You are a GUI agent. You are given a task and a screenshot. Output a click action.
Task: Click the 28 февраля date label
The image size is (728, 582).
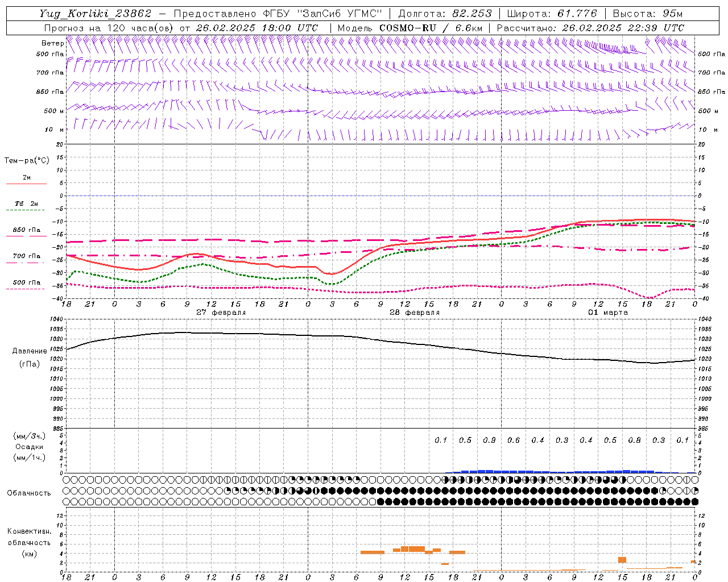[x=415, y=313]
